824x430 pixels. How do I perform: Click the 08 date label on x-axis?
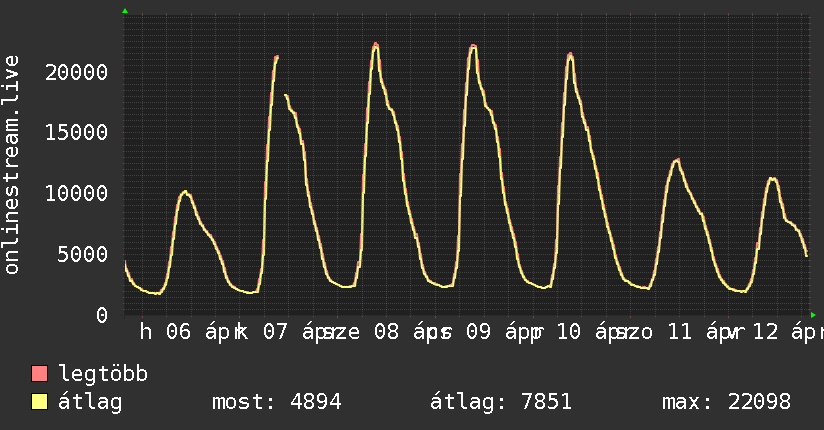386,332
